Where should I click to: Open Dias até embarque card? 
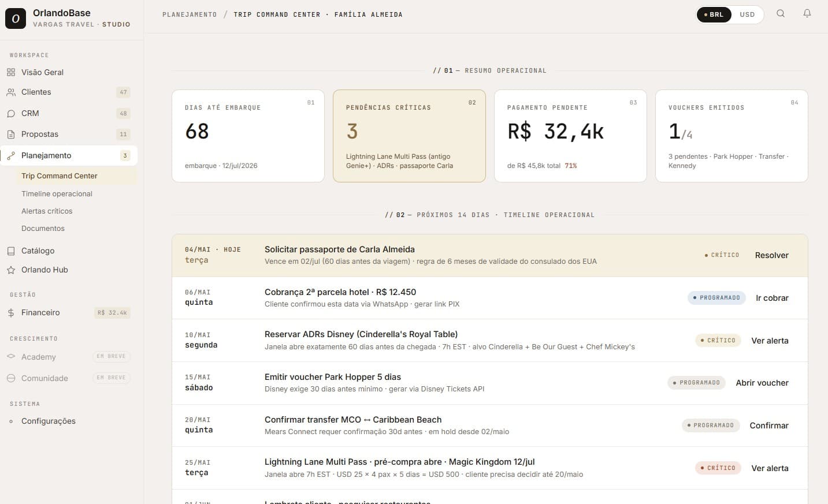(x=248, y=136)
